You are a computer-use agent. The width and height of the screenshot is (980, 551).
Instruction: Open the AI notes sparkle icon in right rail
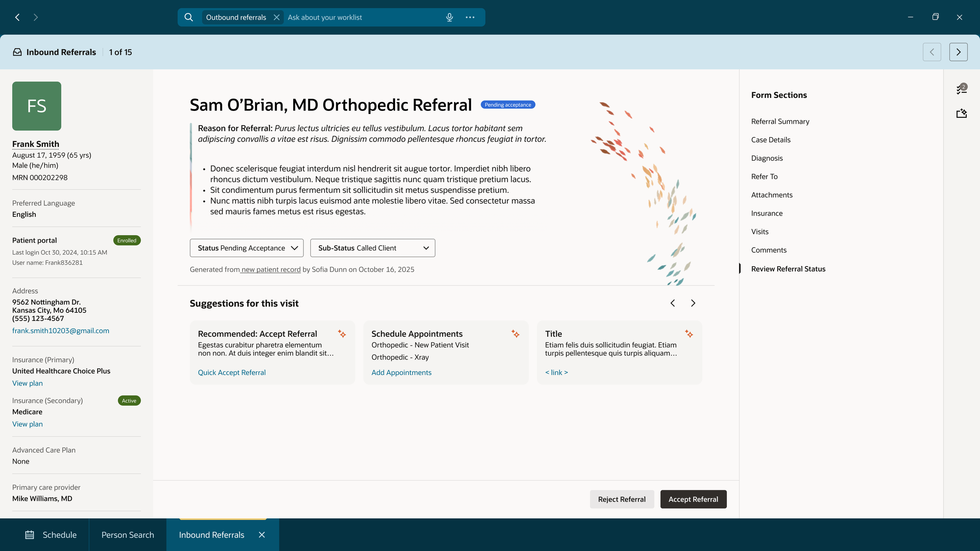(x=961, y=113)
